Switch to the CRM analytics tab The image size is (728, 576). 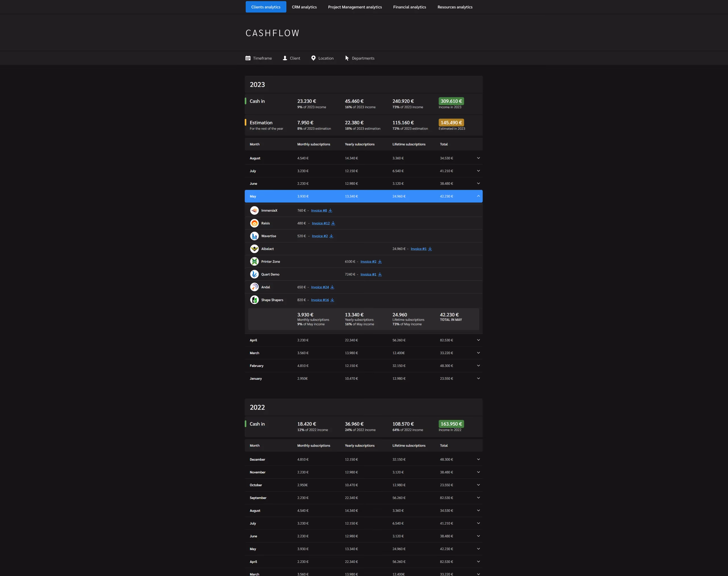(304, 7)
